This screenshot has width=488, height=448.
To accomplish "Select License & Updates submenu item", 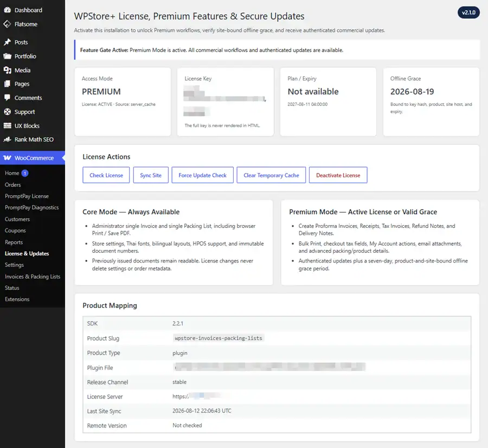I will (27, 253).
